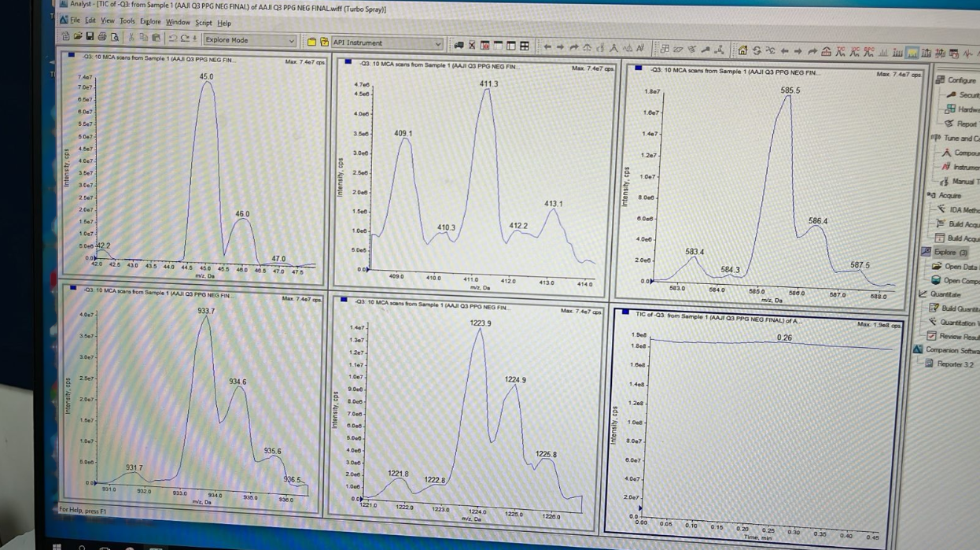Click the 933.7 peak label
This screenshot has width=980, height=550.
[206, 312]
